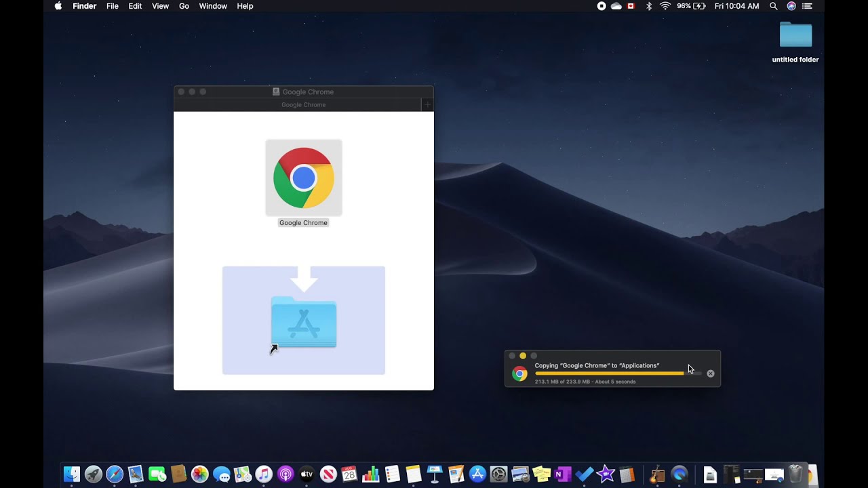Open the Trash in the Dock

(795, 474)
